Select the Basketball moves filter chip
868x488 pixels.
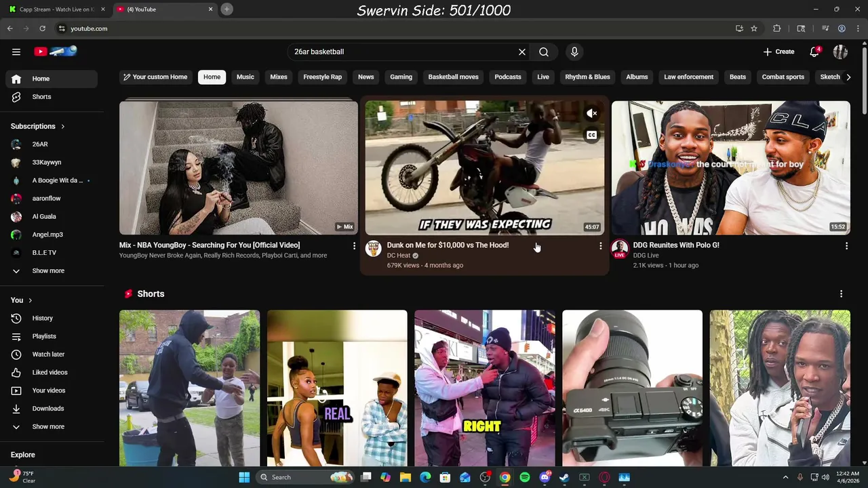[454, 77]
